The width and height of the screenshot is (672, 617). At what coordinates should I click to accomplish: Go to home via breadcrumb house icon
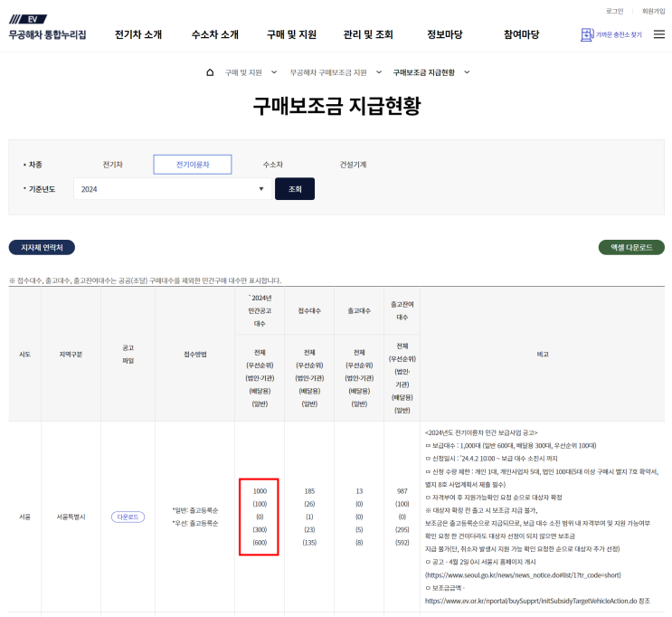pos(210,72)
